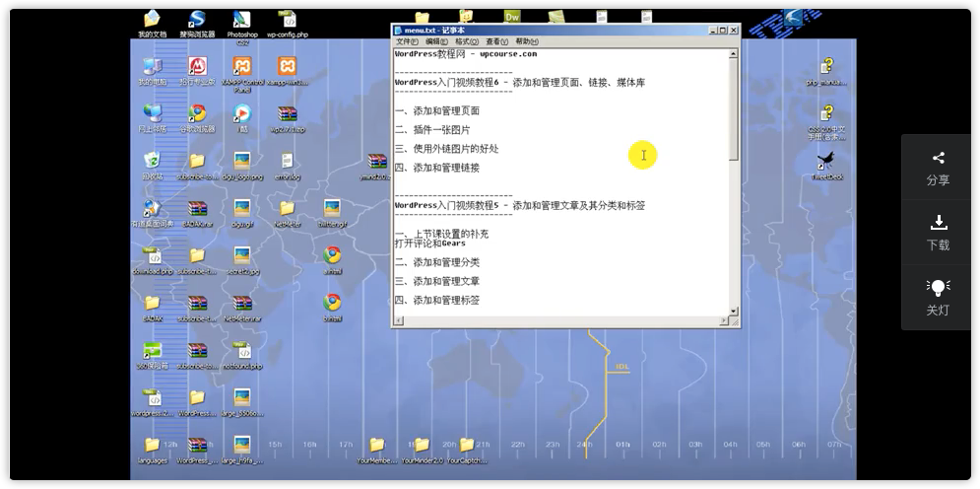Select the YourMinder2.0 folder
Screen dimensions: 980x489
pos(422,451)
